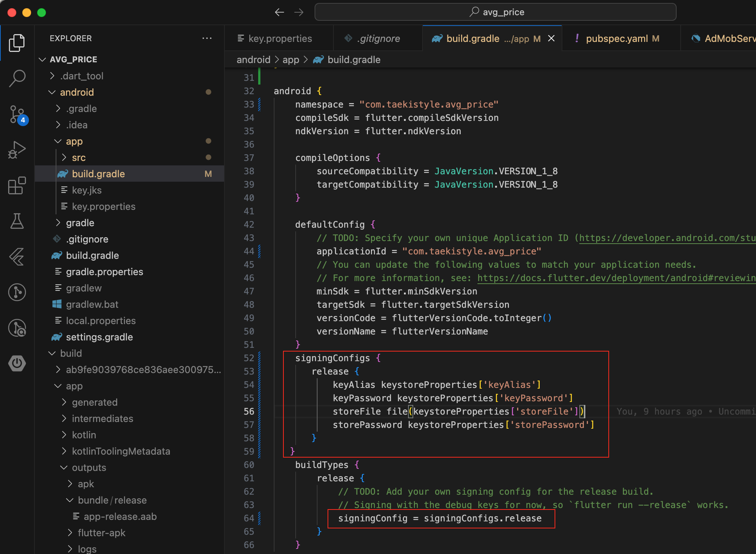This screenshot has height=554, width=756.
Task: Click the Explorer files icon
Action: pyautogui.click(x=17, y=43)
